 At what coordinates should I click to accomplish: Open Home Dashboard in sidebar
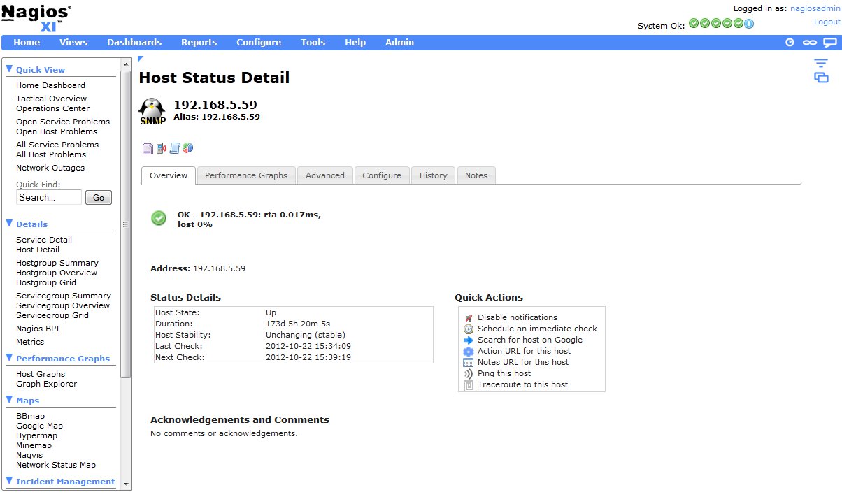tap(50, 85)
